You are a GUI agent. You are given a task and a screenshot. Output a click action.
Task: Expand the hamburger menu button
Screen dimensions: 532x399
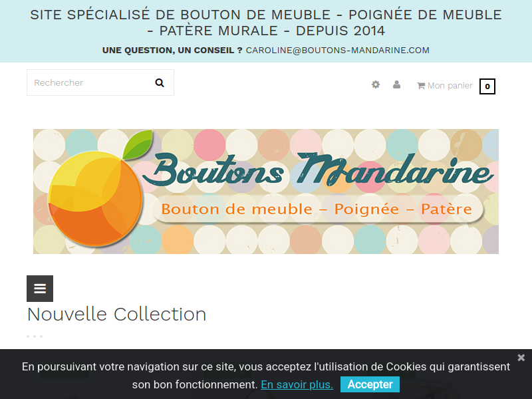[x=40, y=289]
